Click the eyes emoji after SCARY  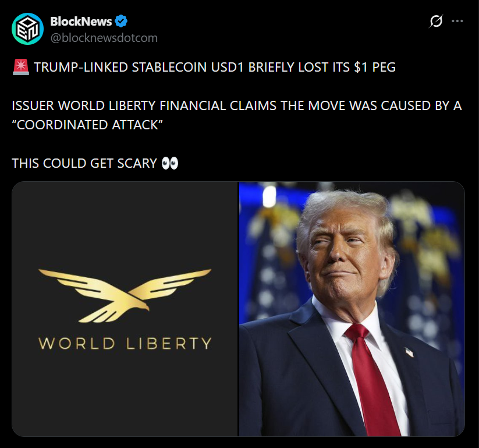[x=170, y=163]
